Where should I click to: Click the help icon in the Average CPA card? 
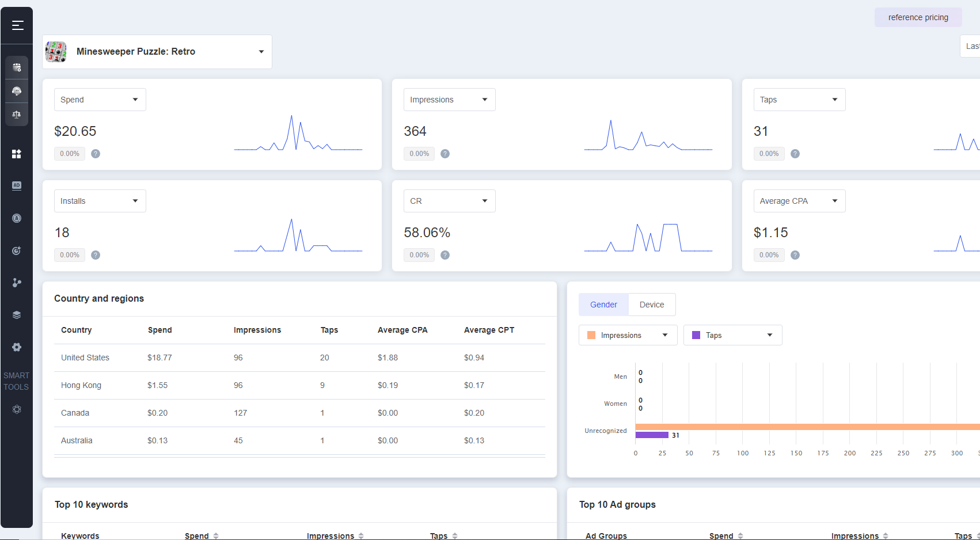795,255
